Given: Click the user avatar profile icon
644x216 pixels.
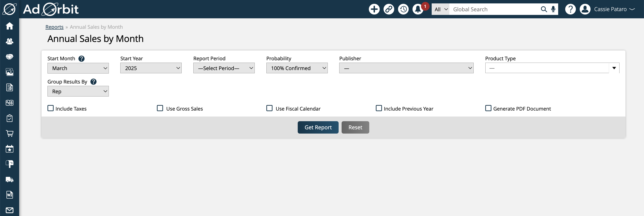Looking at the screenshot, I should (x=585, y=9).
